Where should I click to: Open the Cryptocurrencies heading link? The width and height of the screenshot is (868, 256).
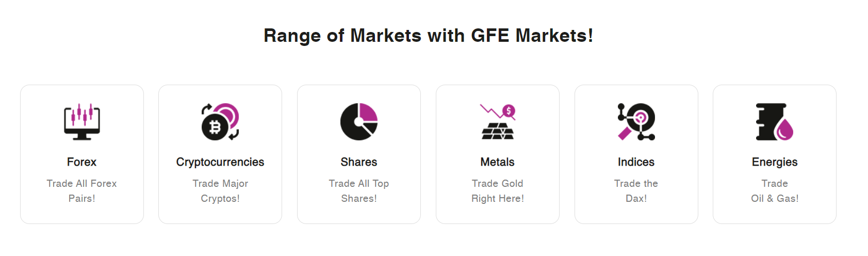[220, 162]
